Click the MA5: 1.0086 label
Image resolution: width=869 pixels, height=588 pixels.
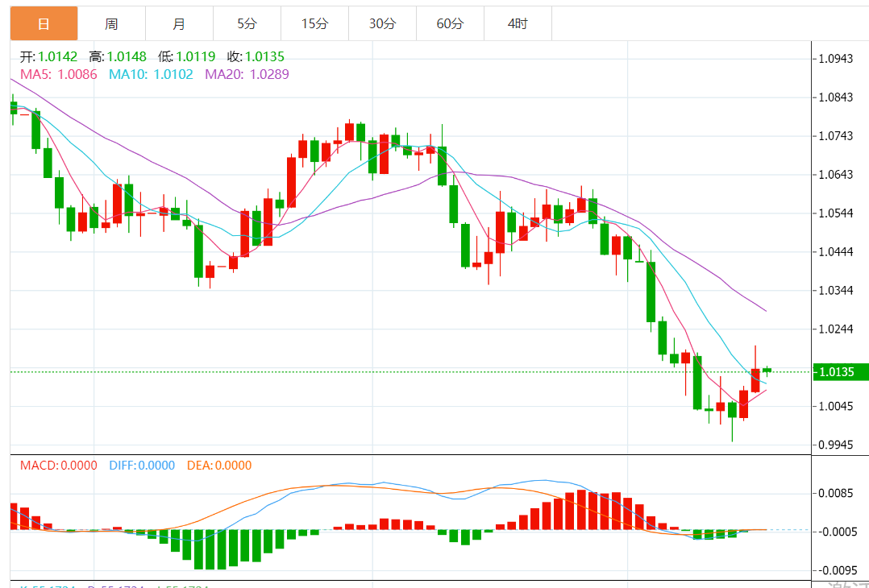click(x=59, y=74)
